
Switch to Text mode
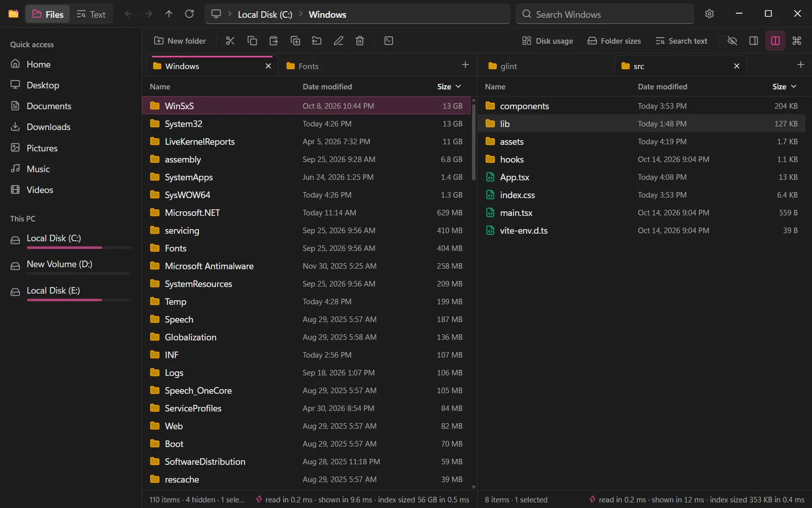click(91, 14)
